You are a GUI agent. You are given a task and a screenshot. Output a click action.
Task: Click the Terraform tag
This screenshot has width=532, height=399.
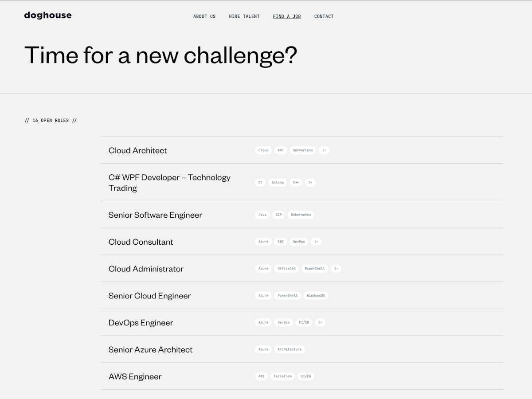(282, 376)
